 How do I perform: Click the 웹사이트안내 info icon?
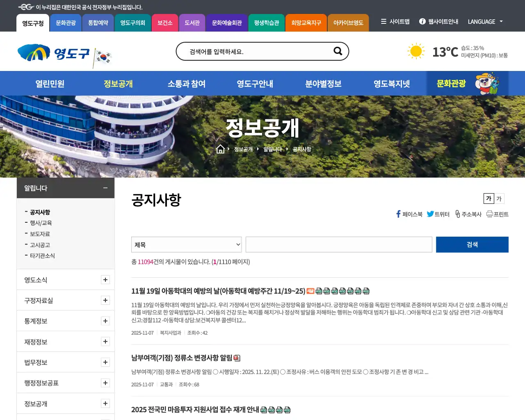[422, 22]
